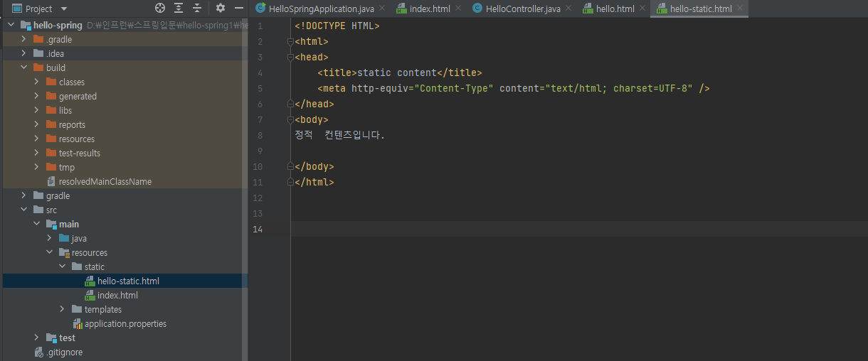The image size is (868, 361).
Task: Click the java source folder icon
Action: click(x=64, y=238)
